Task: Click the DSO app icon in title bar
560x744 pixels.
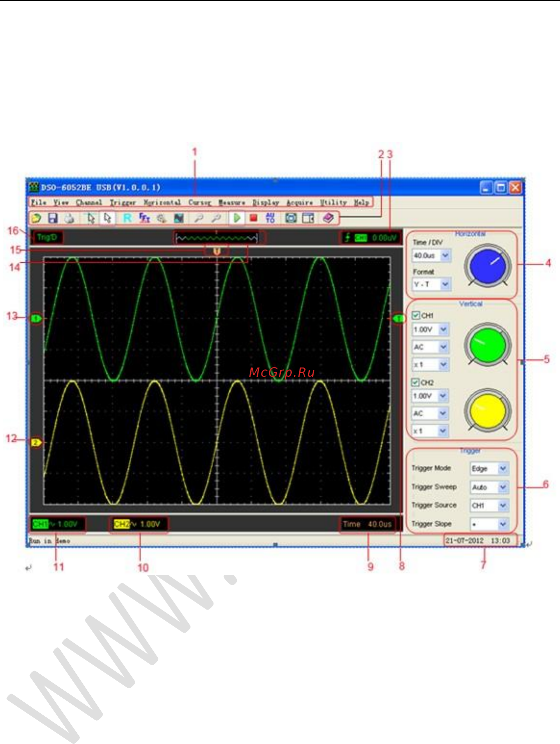Action: point(34,187)
